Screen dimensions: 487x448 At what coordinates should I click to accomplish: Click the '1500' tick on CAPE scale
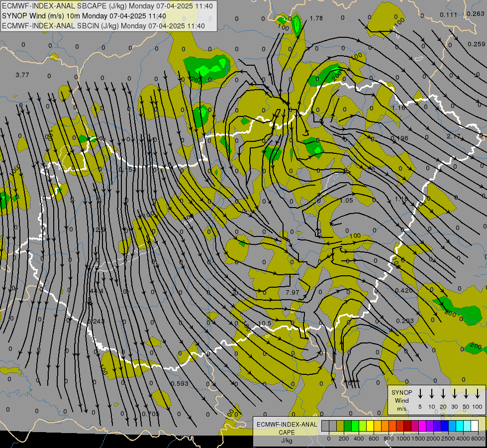(x=418, y=439)
